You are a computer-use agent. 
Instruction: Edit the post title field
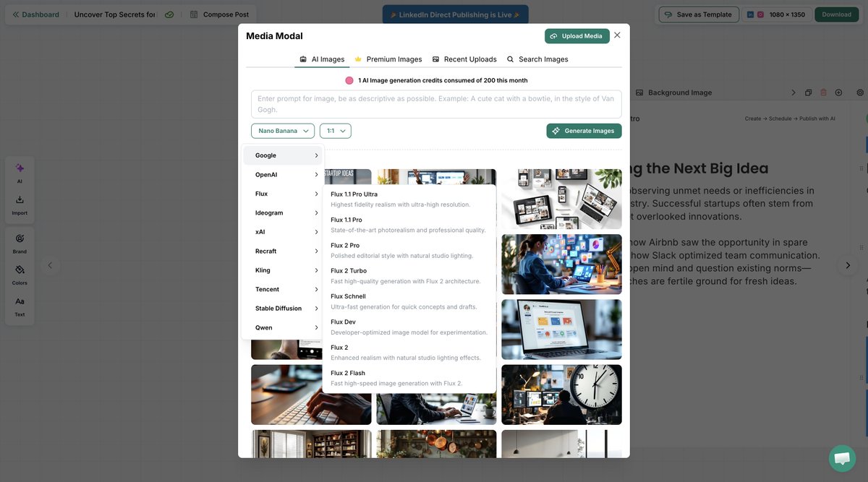pyautogui.click(x=114, y=14)
